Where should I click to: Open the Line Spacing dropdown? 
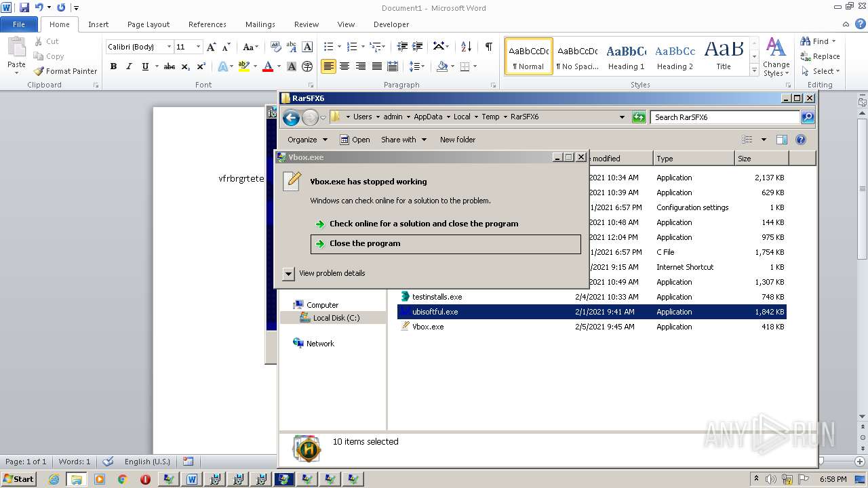(x=417, y=66)
